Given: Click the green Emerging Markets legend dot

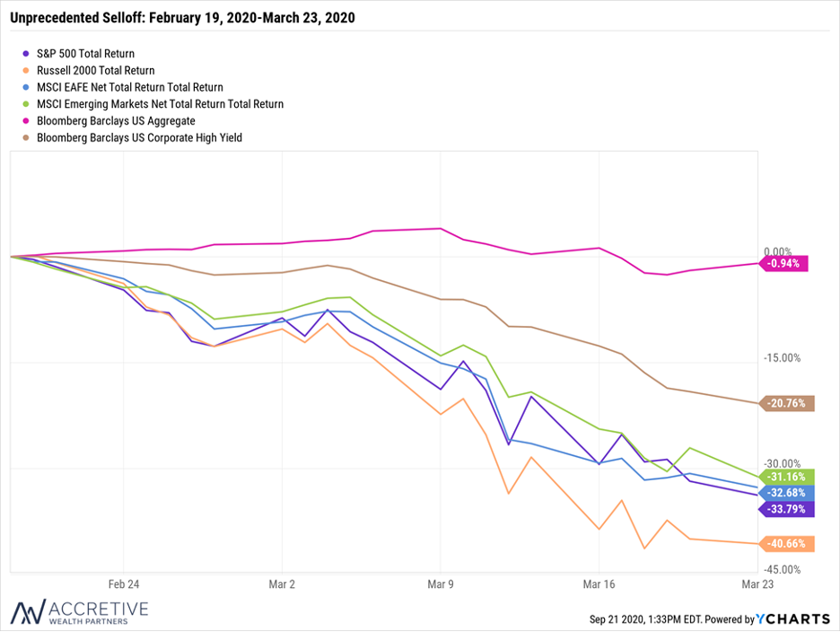Looking at the screenshot, I should (26, 104).
